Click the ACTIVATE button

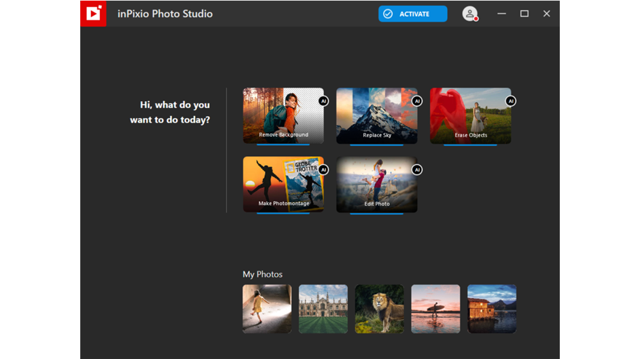coord(413,14)
